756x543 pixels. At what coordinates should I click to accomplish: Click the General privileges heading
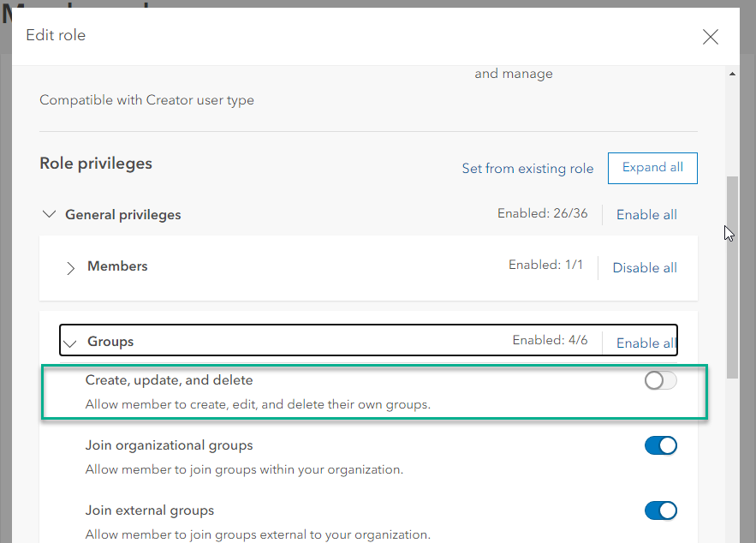123,215
